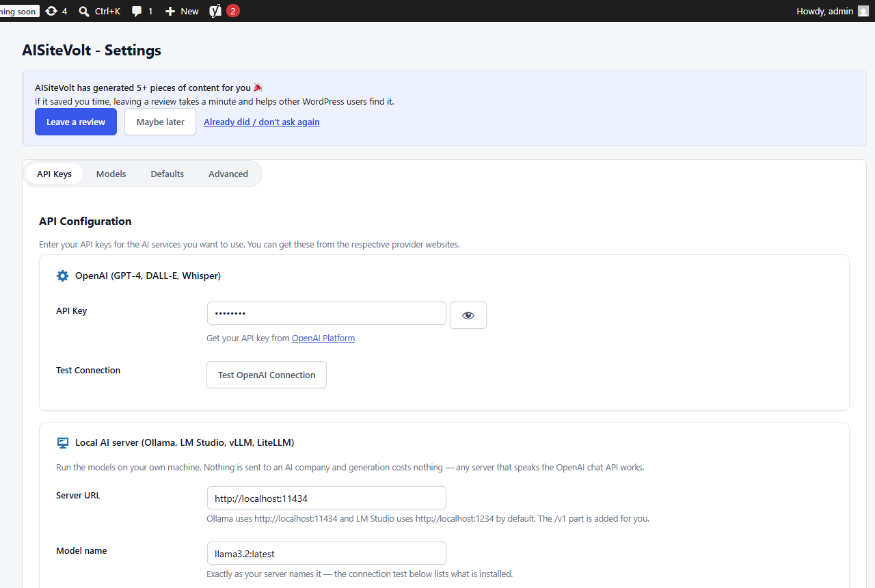Open the OpenAI Platform link

[x=323, y=338]
